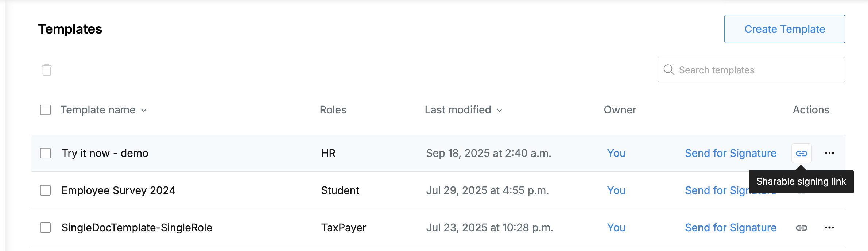Open the SingleDocTemplate-SingleRole template name
Image resolution: width=868 pixels, height=251 pixels.
(x=137, y=228)
